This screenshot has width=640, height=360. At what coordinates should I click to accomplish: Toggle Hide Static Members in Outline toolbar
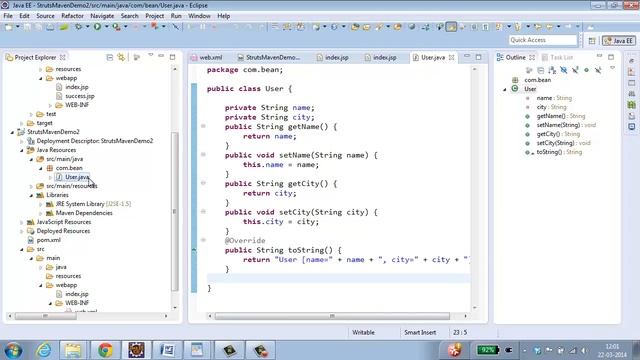[x=575, y=70]
